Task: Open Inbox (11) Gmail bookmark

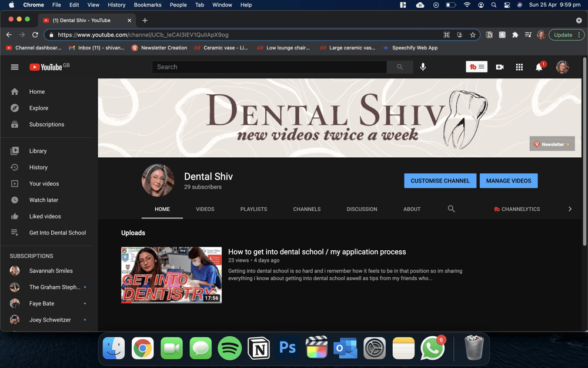Action: (97, 48)
